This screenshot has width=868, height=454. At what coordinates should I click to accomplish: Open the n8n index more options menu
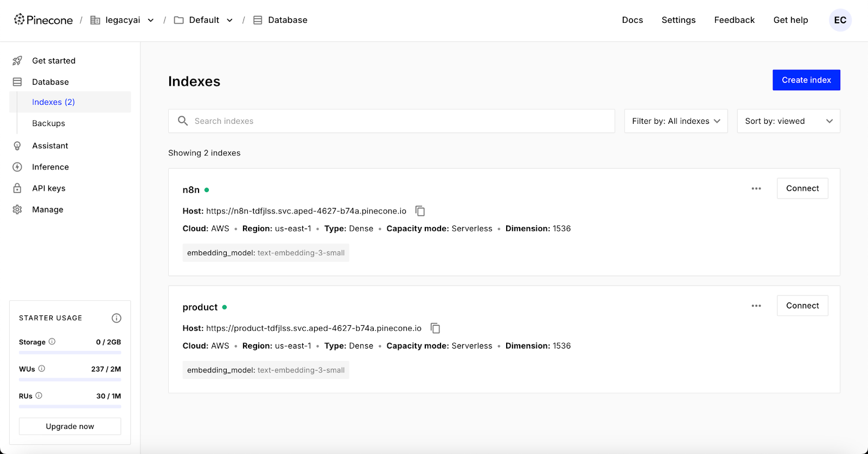[756, 188]
